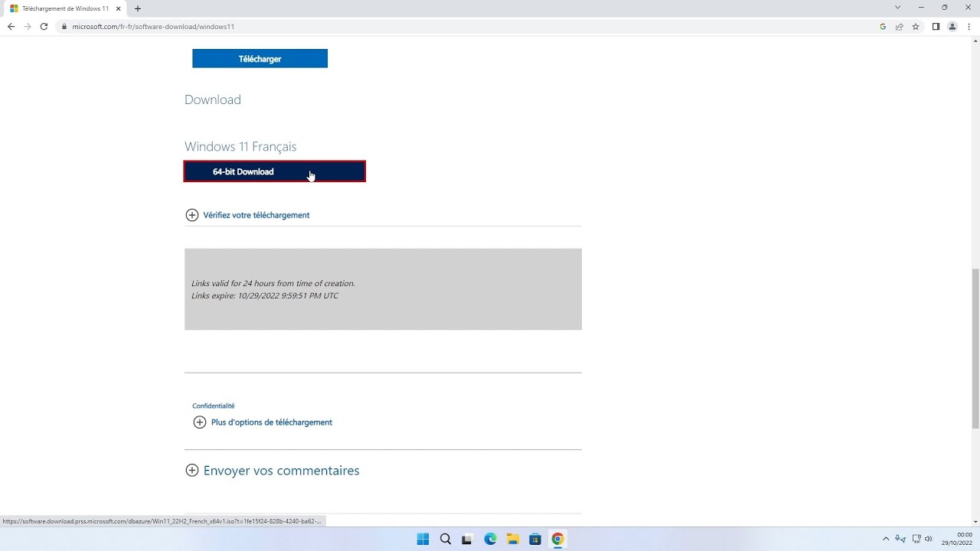This screenshot has height=551, width=980.
Task: Click the browser forward arrow
Action: (28, 26)
